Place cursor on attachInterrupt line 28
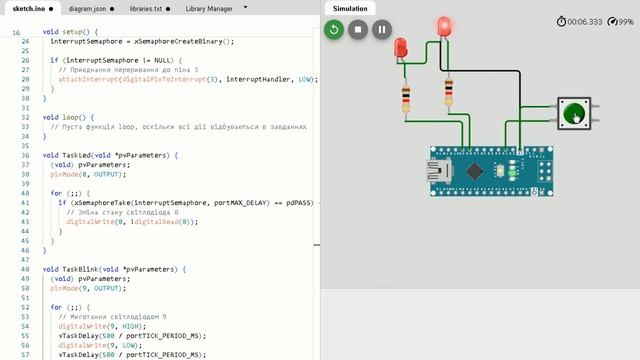 point(188,79)
